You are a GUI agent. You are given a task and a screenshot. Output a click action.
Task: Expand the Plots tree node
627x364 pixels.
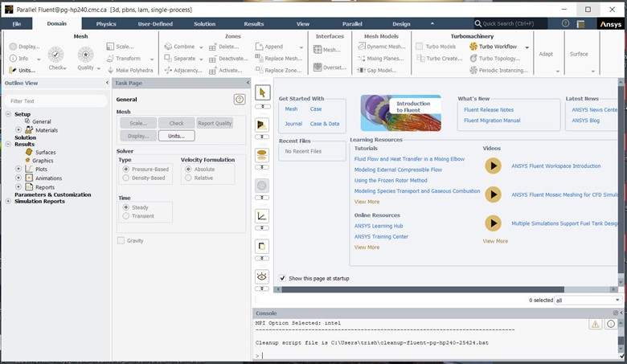pyautogui.click(x=18, y=169)
